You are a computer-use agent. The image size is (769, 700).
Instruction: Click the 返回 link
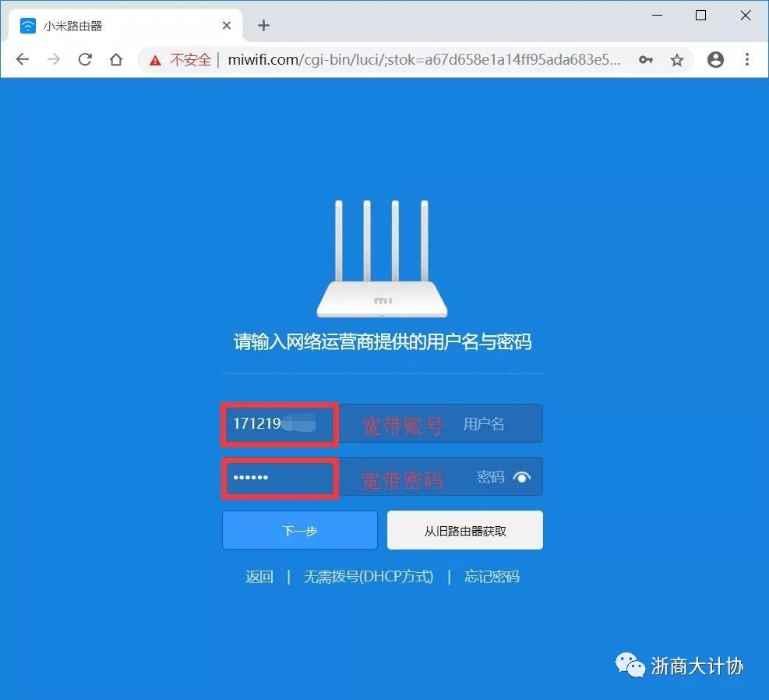[x=259, y=576]
